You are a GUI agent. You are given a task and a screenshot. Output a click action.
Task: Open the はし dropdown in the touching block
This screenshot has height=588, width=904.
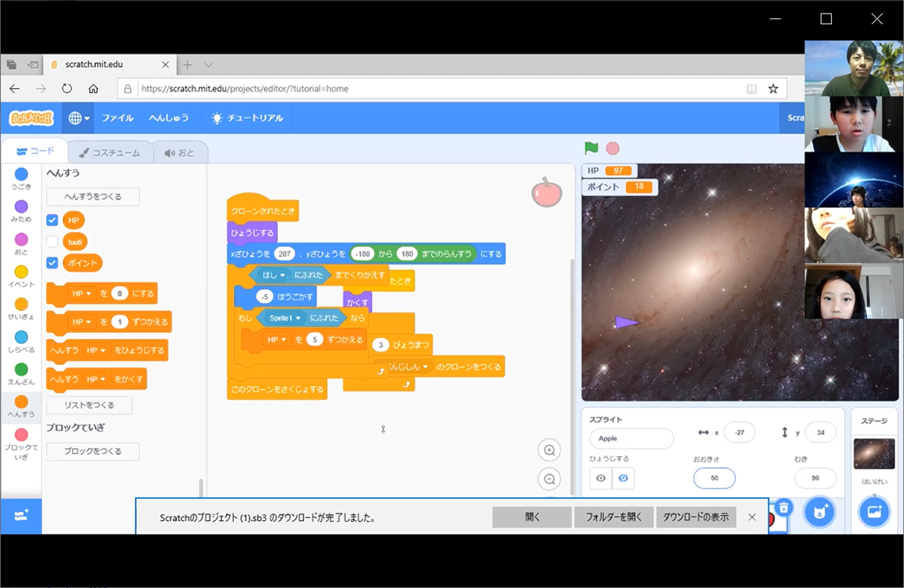coord(274,275)
